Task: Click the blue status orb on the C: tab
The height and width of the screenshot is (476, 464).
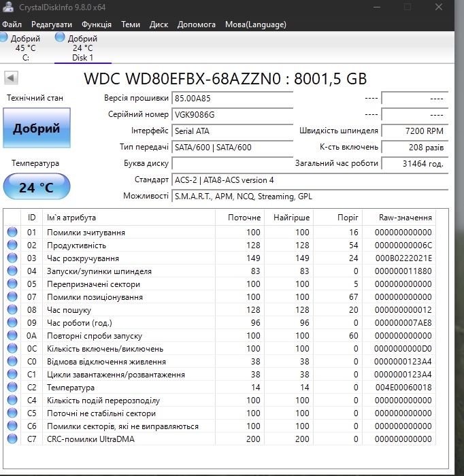Action: pos(3,37)
